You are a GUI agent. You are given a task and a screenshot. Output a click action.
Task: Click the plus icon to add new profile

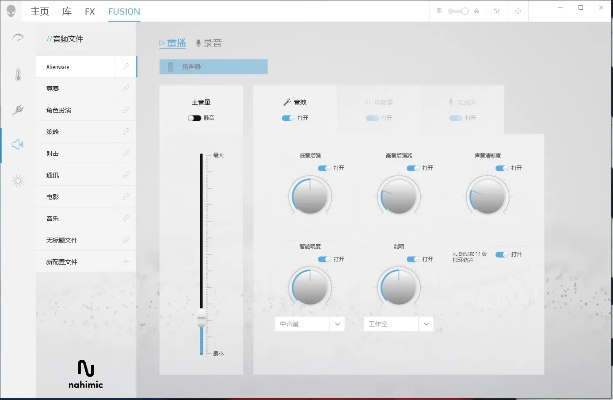click(126, 262)
